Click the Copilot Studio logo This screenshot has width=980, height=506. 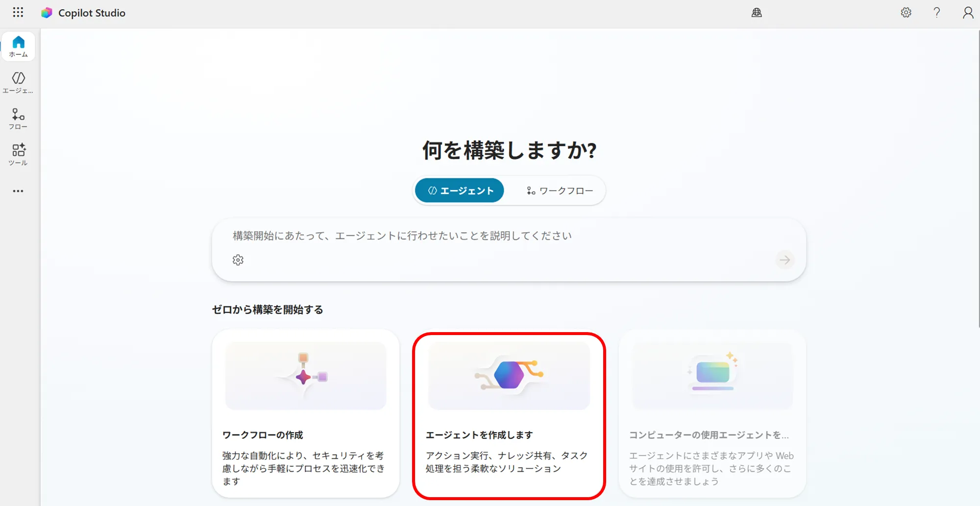click(48, 13)
